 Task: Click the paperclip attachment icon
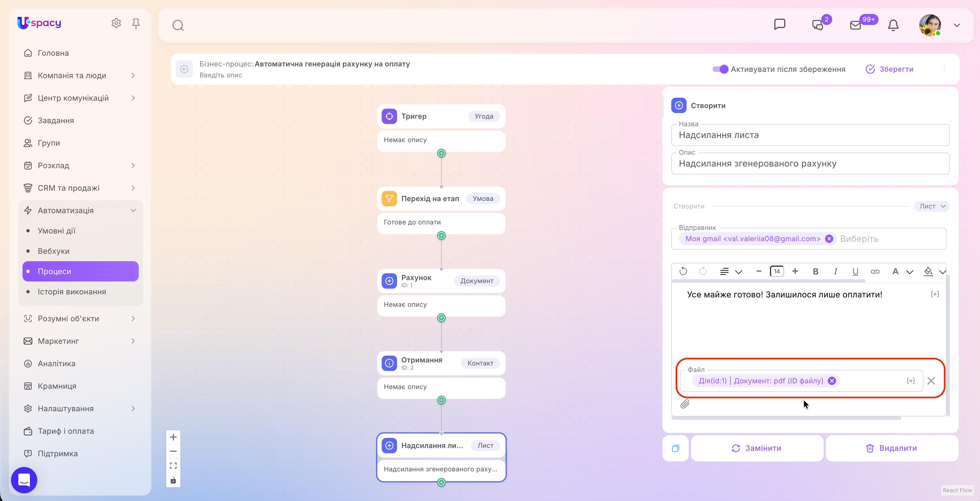[685, 404]
